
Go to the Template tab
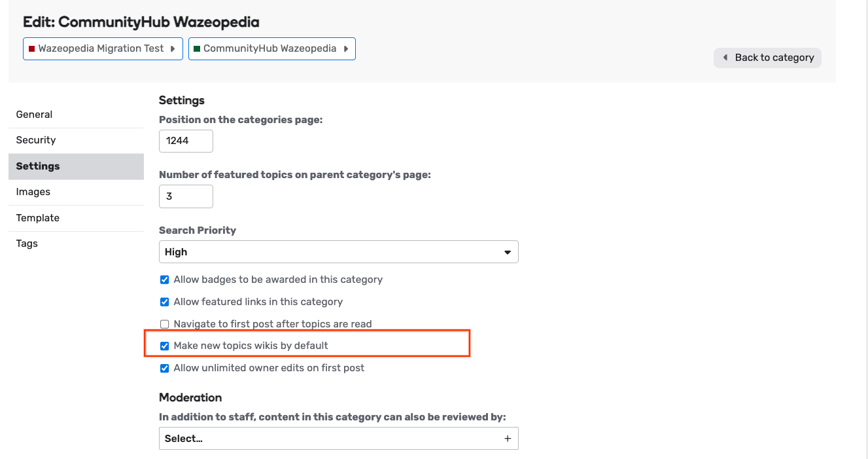[x=38, y=218]
